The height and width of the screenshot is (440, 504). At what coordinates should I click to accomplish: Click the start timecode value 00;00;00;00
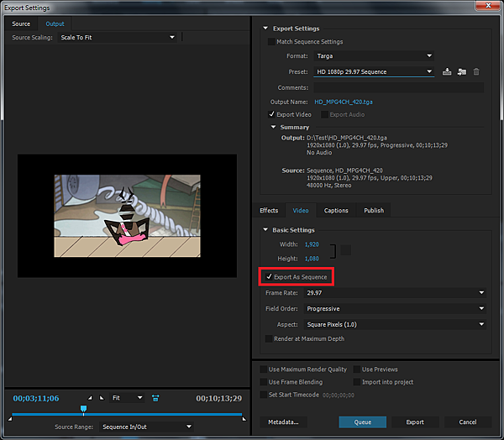pyautogui.click(x=339, y=395)
